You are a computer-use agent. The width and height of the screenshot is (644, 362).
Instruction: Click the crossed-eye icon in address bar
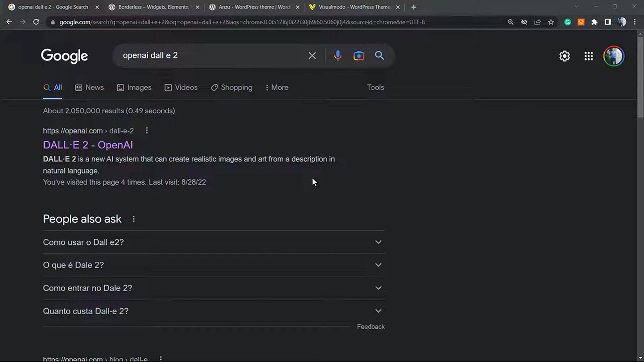pyautogui.click(x=524, y=22)
